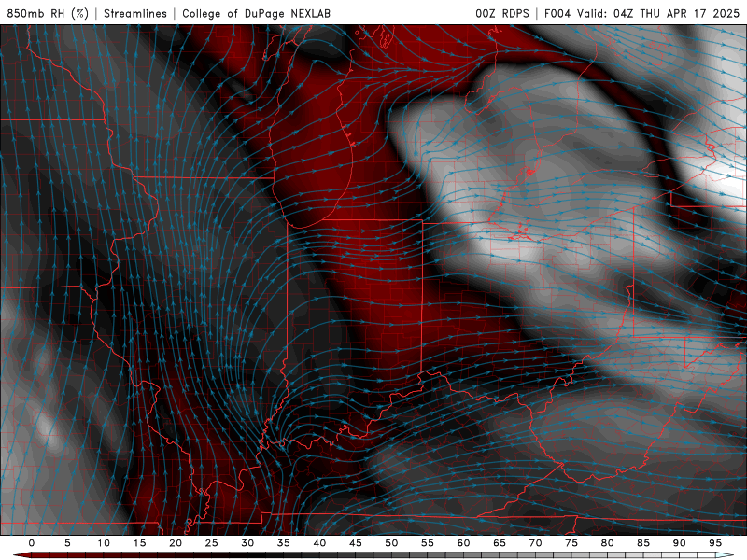Select the 75 legend value

(x=571, y=543)
